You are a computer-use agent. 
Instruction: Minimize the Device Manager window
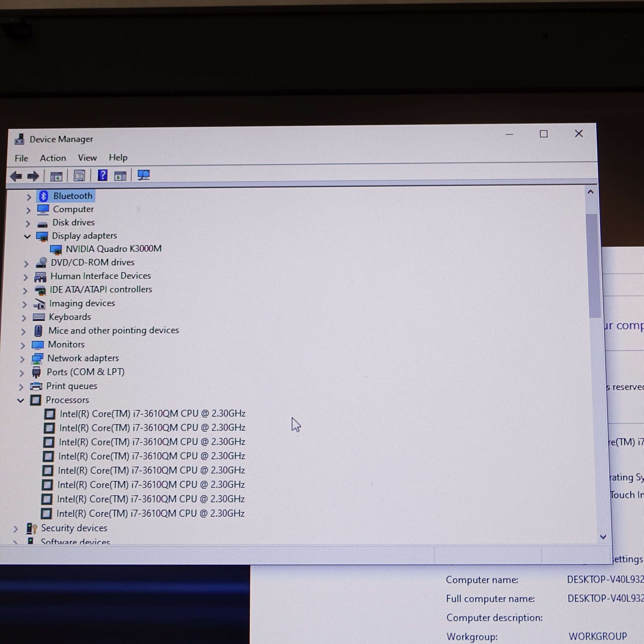[509, 134]
